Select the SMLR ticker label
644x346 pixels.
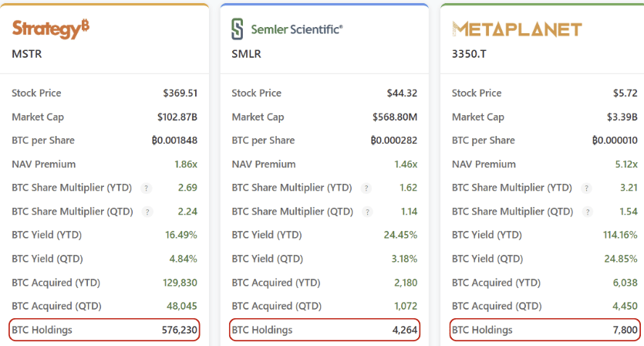[247, 54]
